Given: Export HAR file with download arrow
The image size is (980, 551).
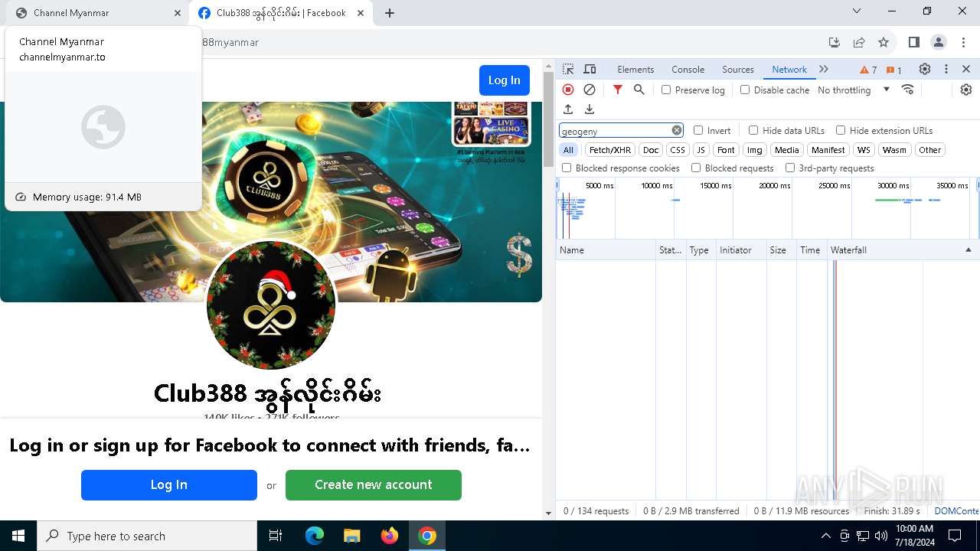Looking at the screenshot, I should click(x=590, y=109).
